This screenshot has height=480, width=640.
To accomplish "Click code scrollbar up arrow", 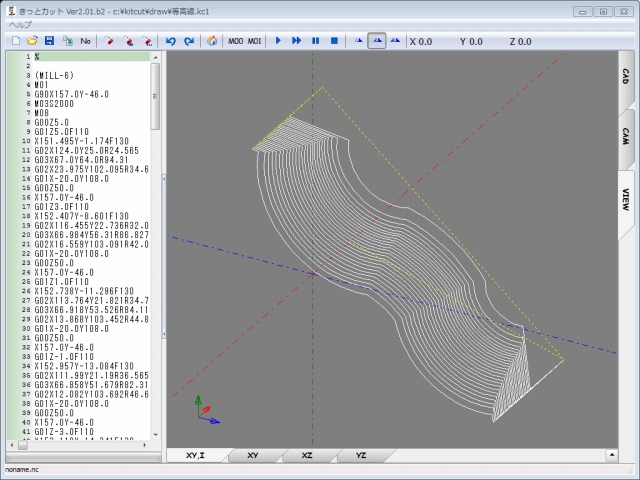I will [x=155, y=58].
